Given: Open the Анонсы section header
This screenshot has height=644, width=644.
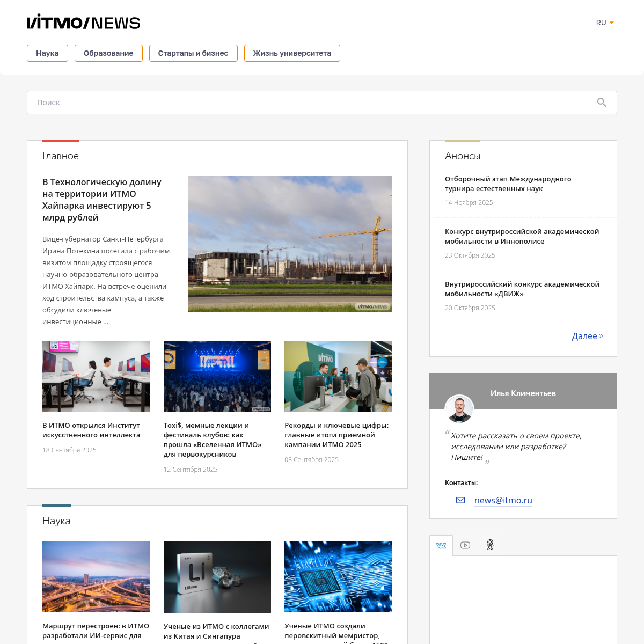Looking at the screenshot, I should pos(462,156).
